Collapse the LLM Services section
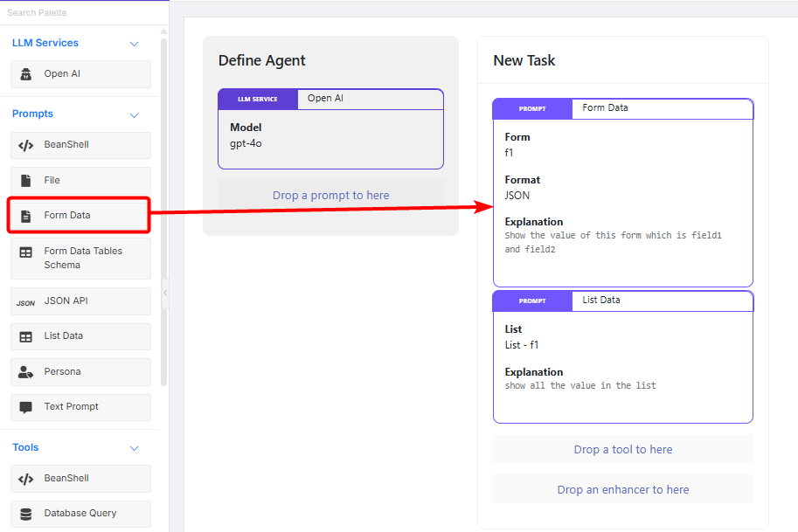Image resolution: width=798 pixels, height=532 pixels. pos(134,44)
